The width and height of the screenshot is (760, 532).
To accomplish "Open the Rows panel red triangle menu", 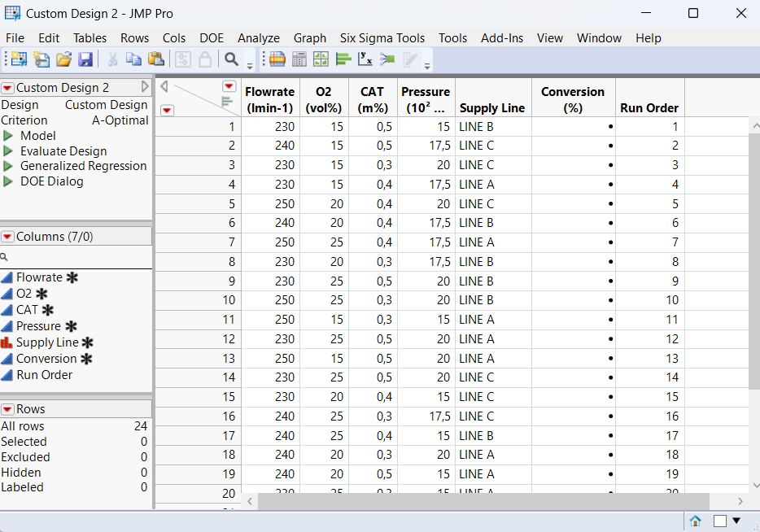I will point(7,409).
